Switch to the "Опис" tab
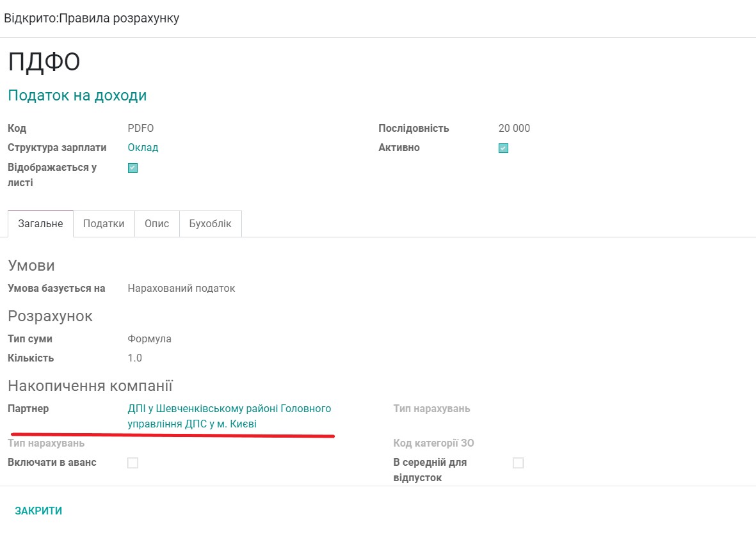Viewport: 756px width, 533px height. (157, 223)
